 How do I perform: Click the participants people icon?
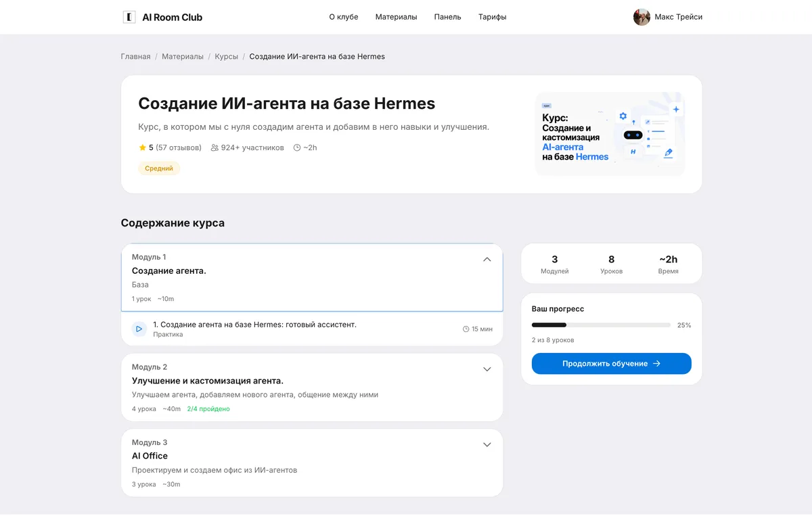point(215,147)
